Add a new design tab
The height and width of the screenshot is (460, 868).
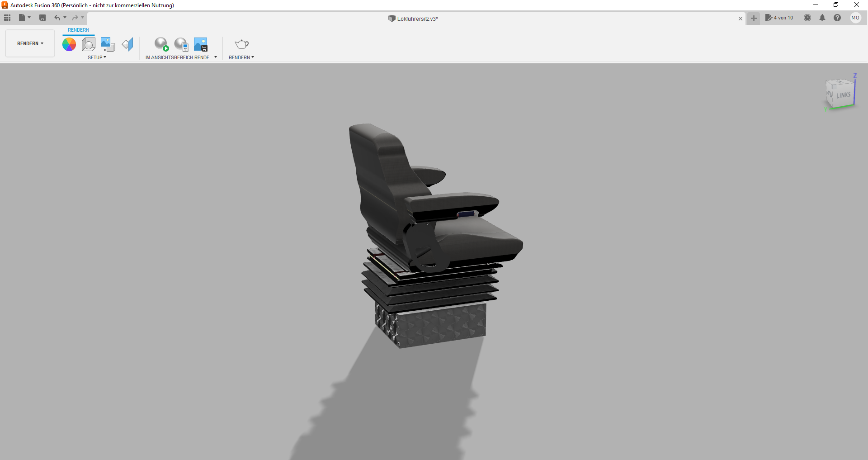pos(754,18)
